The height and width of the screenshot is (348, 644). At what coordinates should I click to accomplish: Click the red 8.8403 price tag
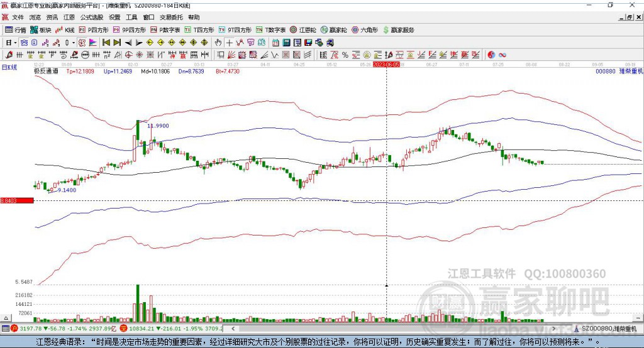(x=17, y=200)
